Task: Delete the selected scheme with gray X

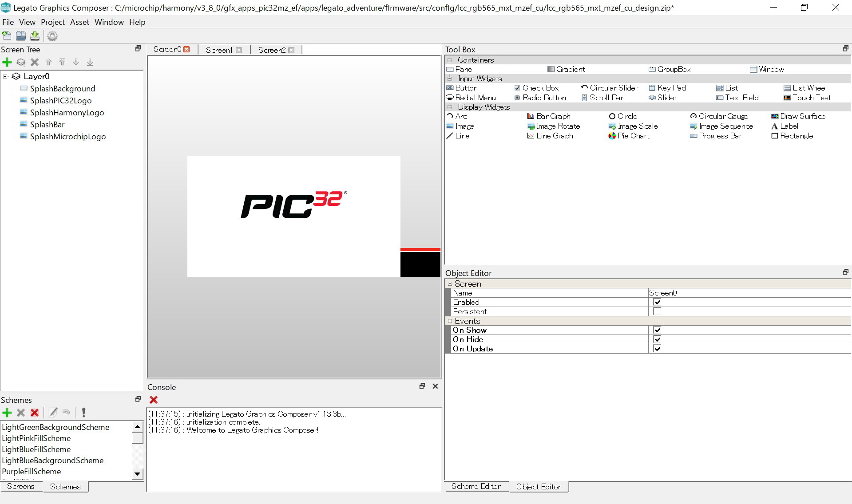Action: click(x=21, y=413)
